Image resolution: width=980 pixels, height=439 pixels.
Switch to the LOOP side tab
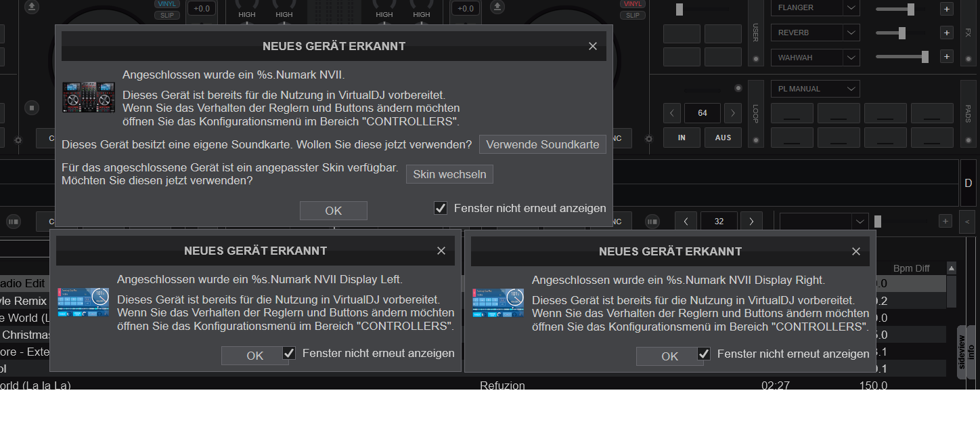coord(755,112)
